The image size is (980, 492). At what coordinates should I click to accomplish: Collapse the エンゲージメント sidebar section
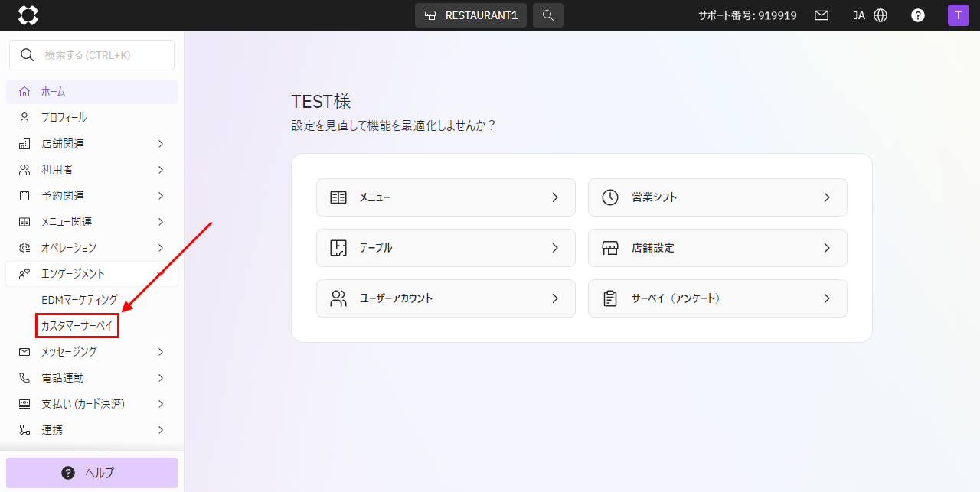coord(92,274)
